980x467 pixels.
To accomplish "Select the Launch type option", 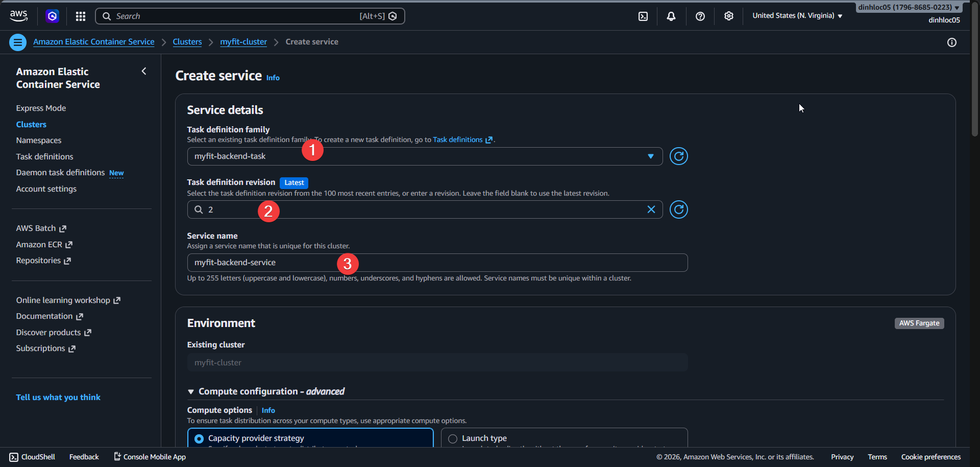I will tap(452, 438).
